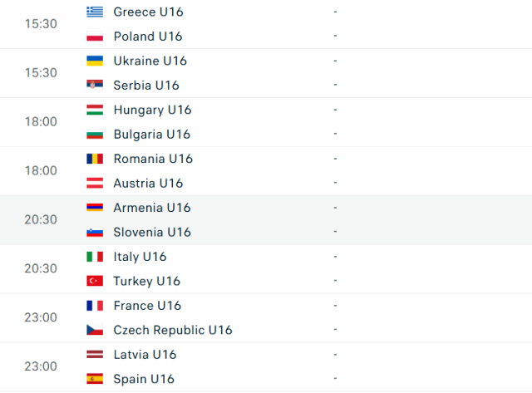The width and height of the screenshot is (532, 393).
Task: Click the Spain flag icon
Action: (x=95, y=379)
